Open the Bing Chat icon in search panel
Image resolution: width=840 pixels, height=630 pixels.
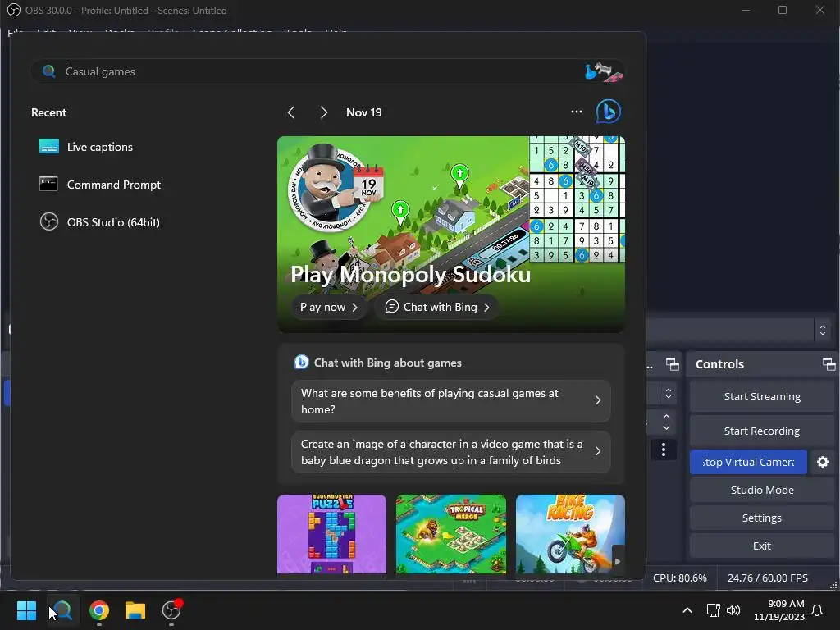click(608, 112)
